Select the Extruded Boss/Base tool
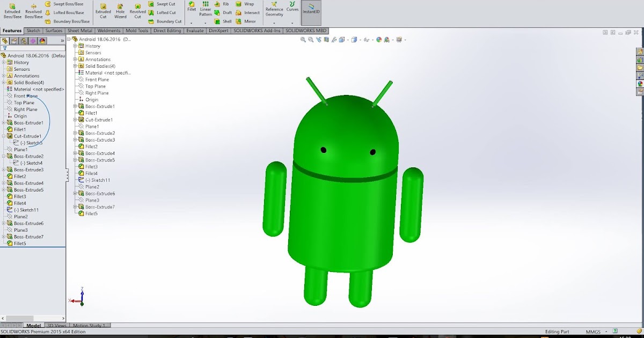This screenshot has height=338, width=644. coord(12,10)
